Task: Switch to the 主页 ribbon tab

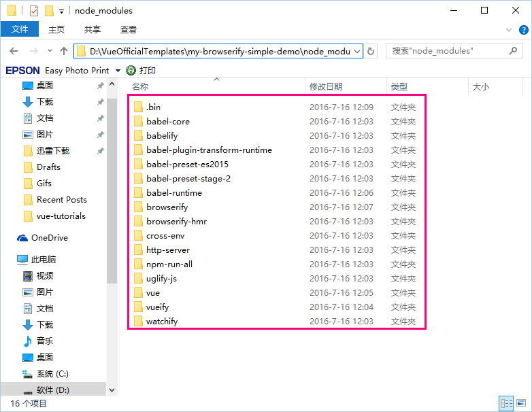Action: 56,29
